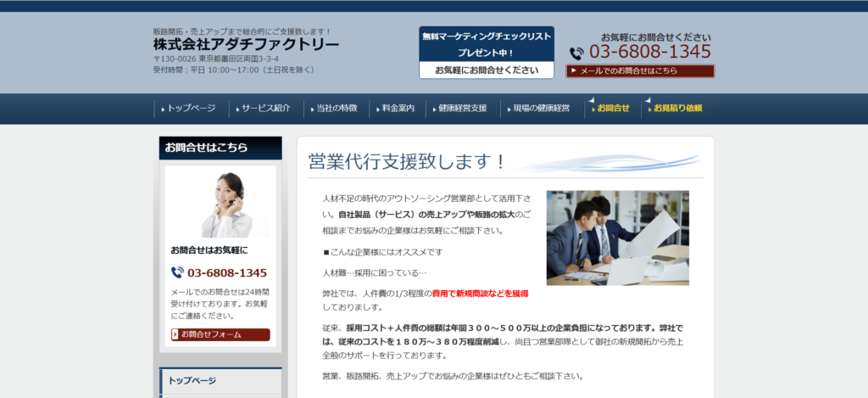Click the header telephone handset icon
The image size is (868, 398).
(x=576, y=53)
